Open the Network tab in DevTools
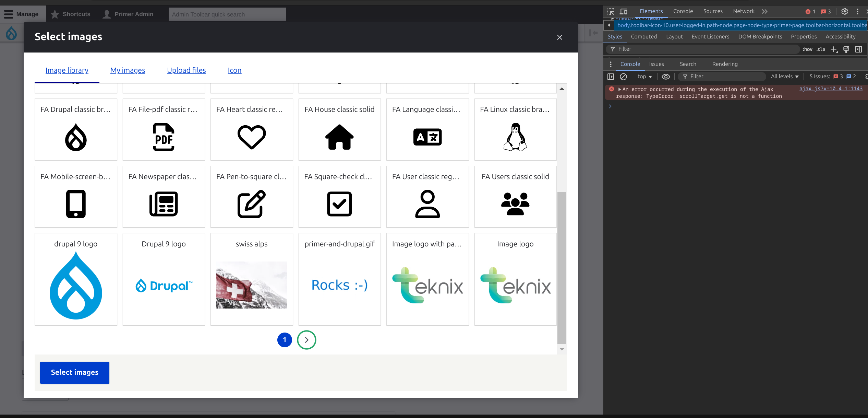Viewport: 868px width, 418px height. pyautogui.click(x=744, y=11)
